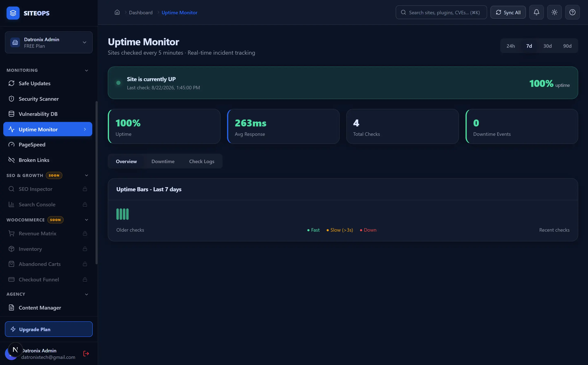Viewport: 588px width, 365px height.
Task: Collapse the WooCommerce section
Action: (87, 220)
